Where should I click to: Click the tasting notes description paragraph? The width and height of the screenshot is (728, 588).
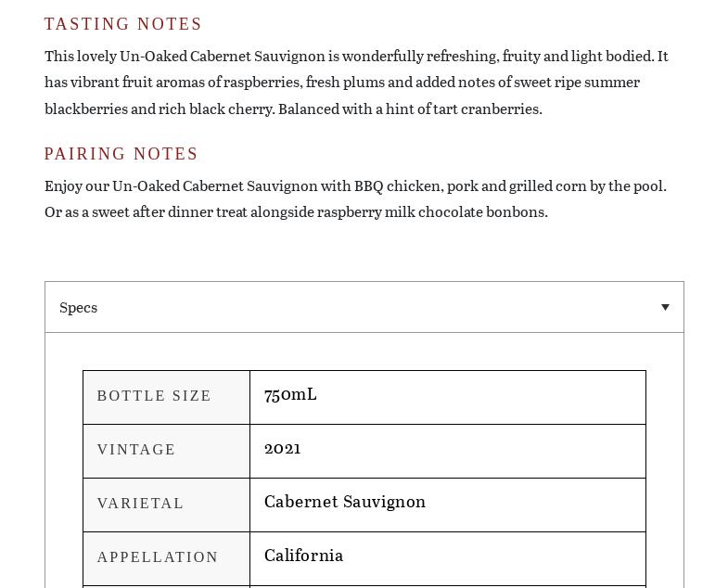[356, 82]
